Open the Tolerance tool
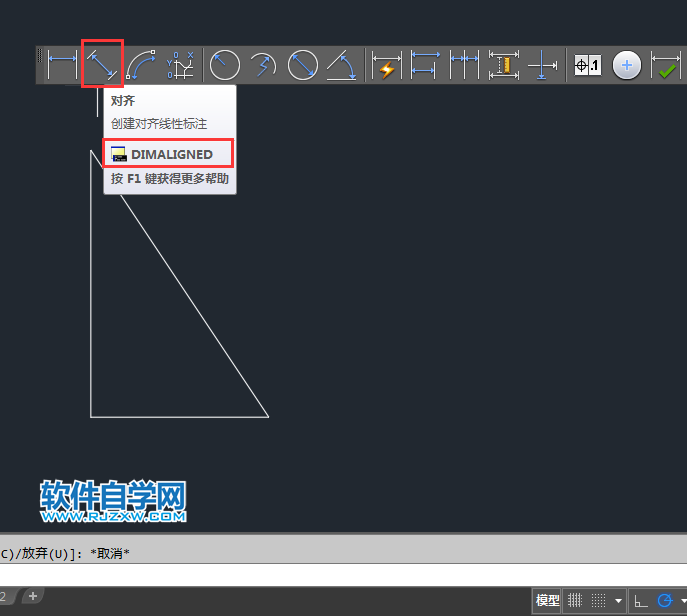Viewport: 687px width, 616px height. pyautogui.click(x=588, y=65)
